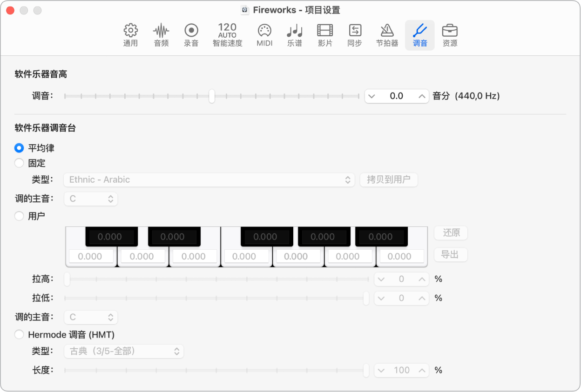Select the 平均律 radio button
Image resolution: width=581 pixels, height=392 pixels.
[19, 148]
